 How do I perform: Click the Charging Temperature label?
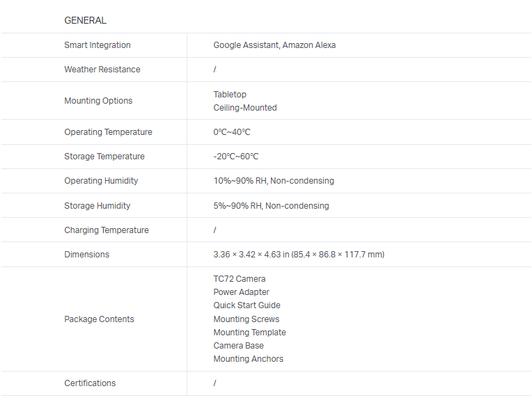tap(107, 230)
